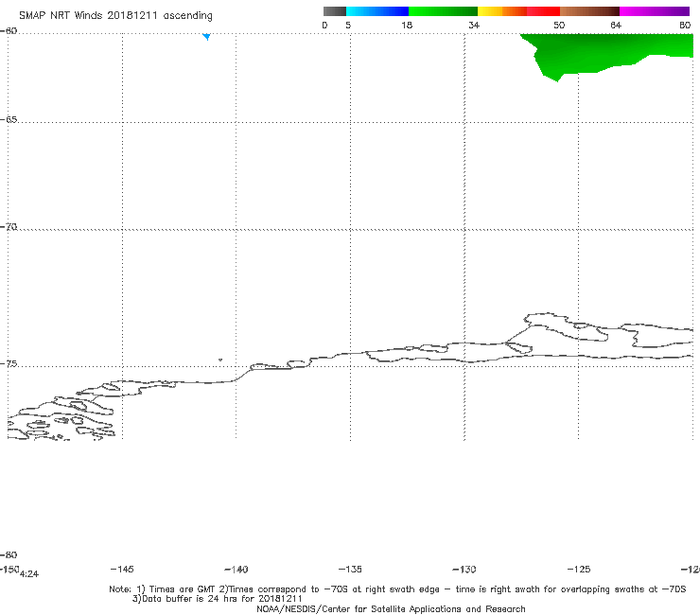Click the color bar label '18'
This screenshot has height=615, width=700.
[407, 25]
